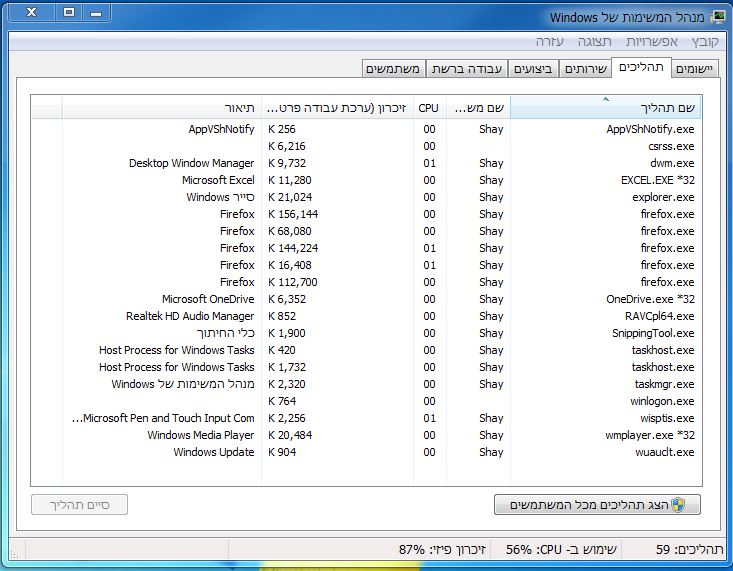The height and width of the screenshot is (571, 733).
Task: Sort by זיכרון memory column header
Action: [337, 108]
